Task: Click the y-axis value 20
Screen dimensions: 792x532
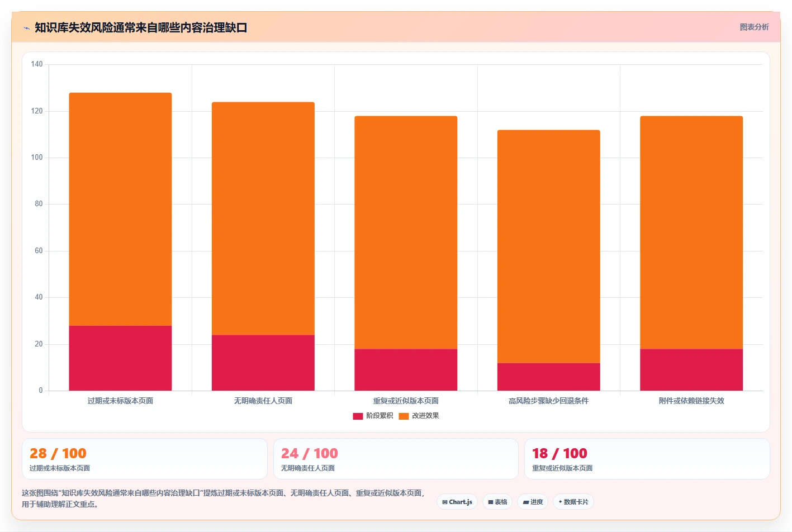Action: click(39, 344)
